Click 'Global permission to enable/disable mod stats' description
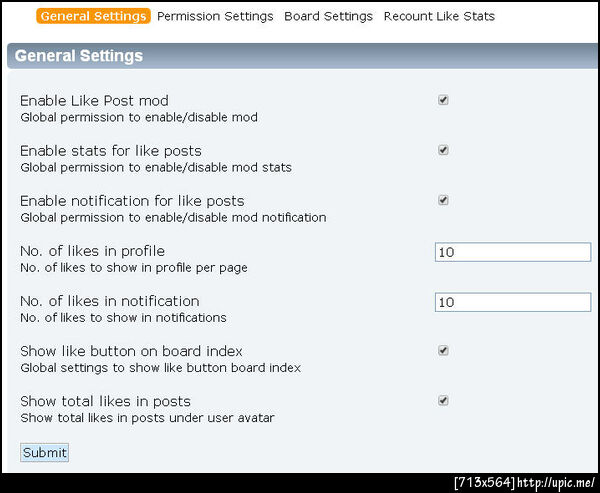Image resolution: width=600 pixels, height=493 pixels. coord(156,167)
